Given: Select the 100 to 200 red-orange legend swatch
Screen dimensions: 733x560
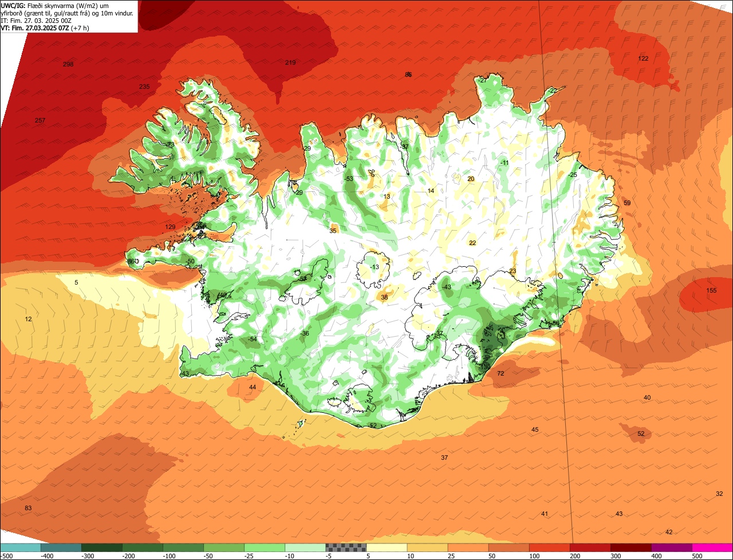Looking at the screenshot, I should (550, 547).
